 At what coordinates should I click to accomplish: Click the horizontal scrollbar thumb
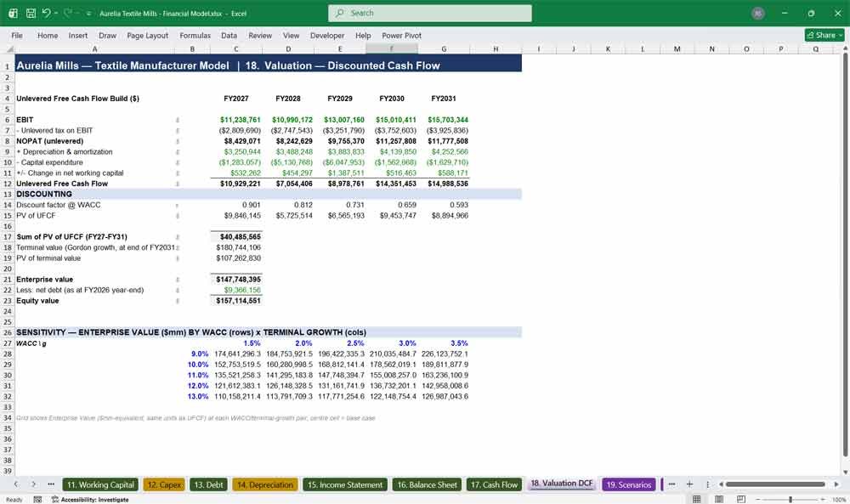(x=775, y=484)
